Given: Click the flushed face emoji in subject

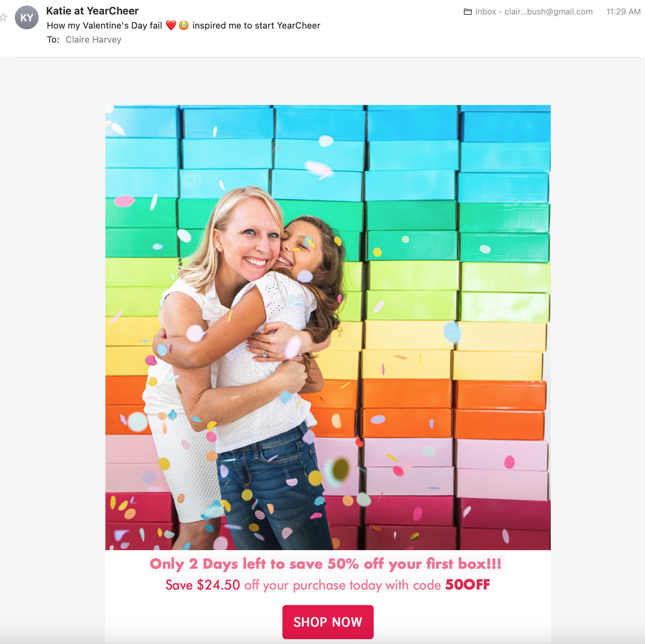Looking at the screenshot, I should [x=184, y=25].
